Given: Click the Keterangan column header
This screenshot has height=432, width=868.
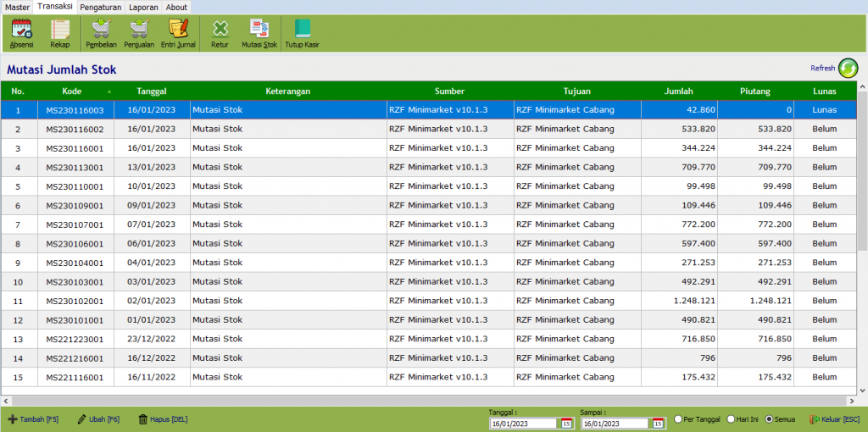Looking at the screenshot, I should pos(288,91).
